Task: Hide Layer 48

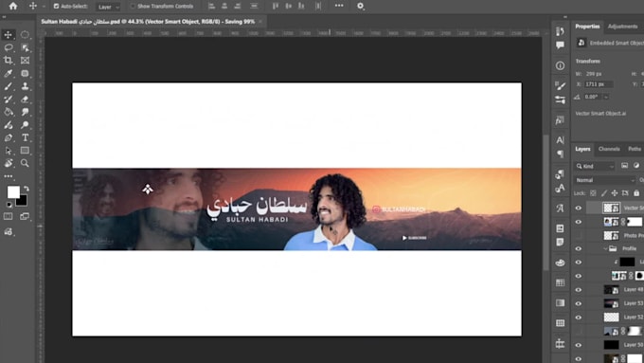Action: (x=579, y=290)
